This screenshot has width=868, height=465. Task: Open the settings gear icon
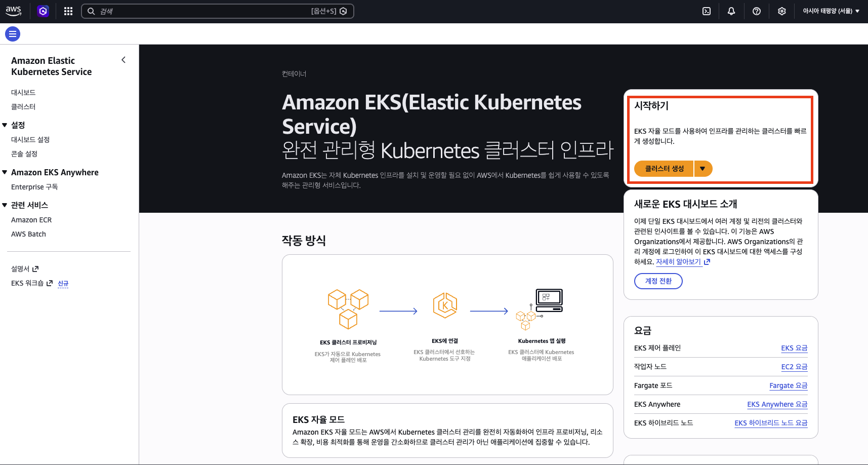point(782,11)
